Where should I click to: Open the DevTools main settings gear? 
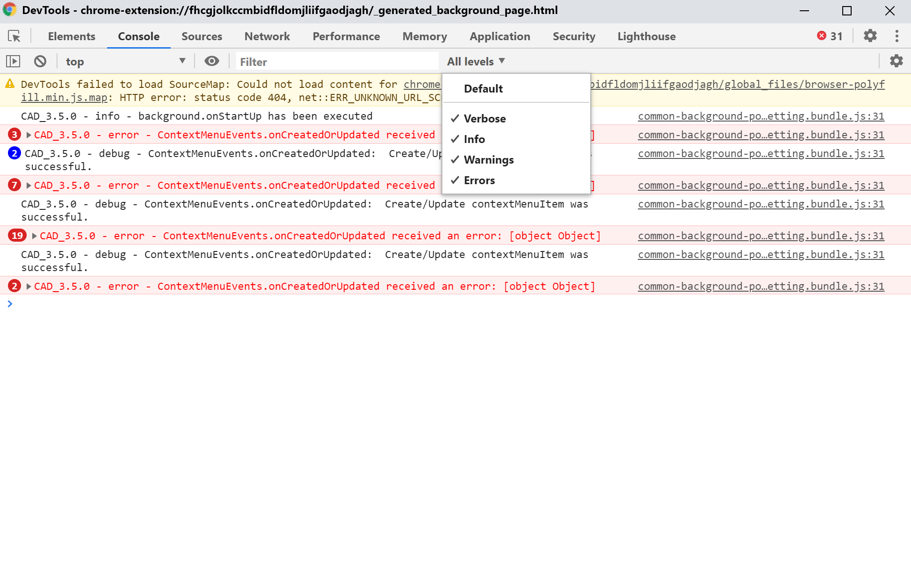tap(870, 36)
